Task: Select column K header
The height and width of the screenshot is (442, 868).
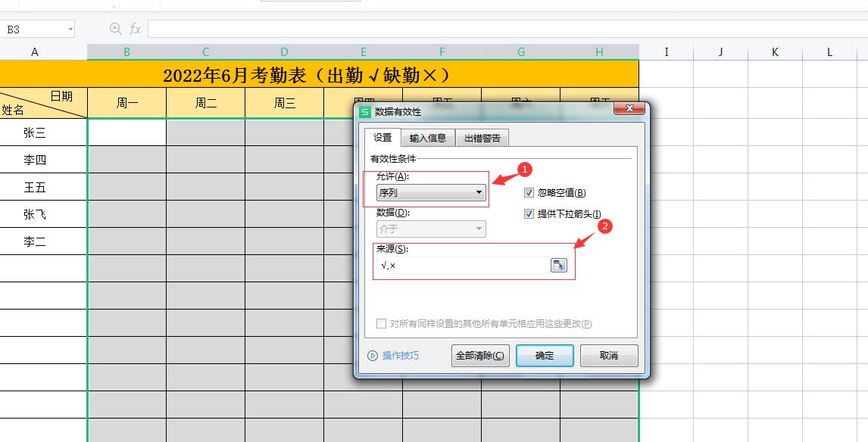Action: (x=775, y=52)
